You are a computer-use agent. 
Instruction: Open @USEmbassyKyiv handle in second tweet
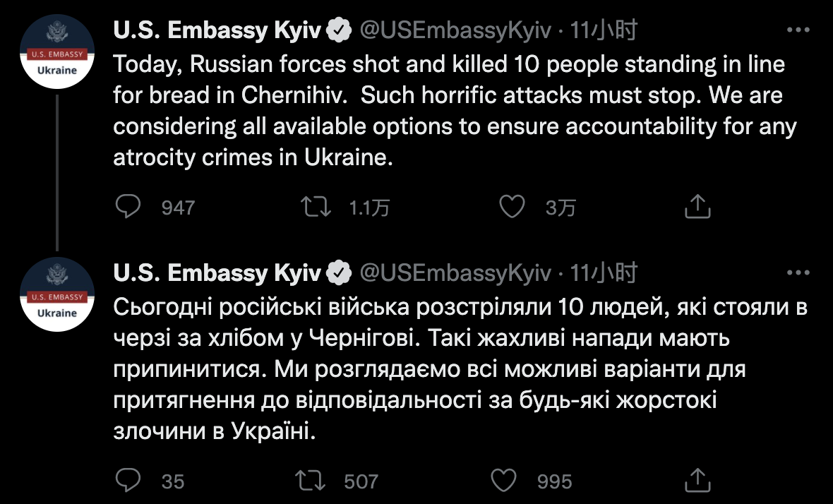point(455,272)
